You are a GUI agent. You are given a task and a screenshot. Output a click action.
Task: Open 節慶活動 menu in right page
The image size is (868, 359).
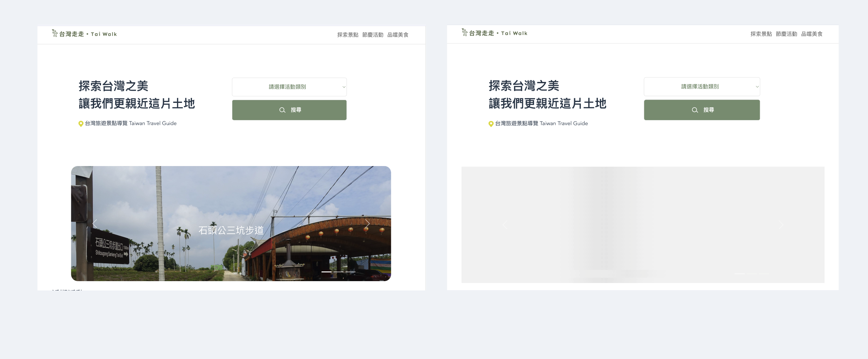coord(786,34)
